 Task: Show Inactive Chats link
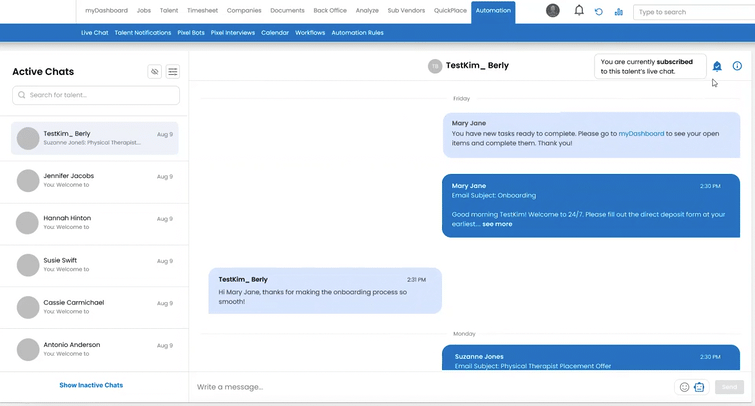click(x=91, y=385)
